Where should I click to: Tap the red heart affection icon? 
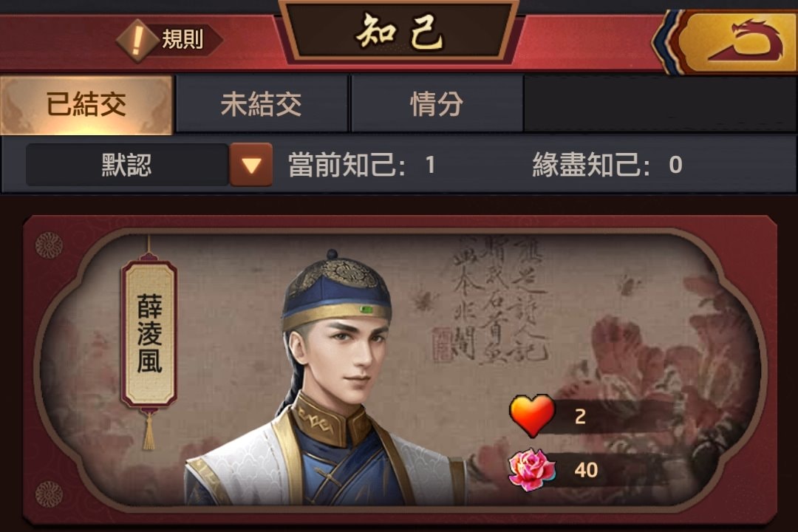click(x=532, y=415)
